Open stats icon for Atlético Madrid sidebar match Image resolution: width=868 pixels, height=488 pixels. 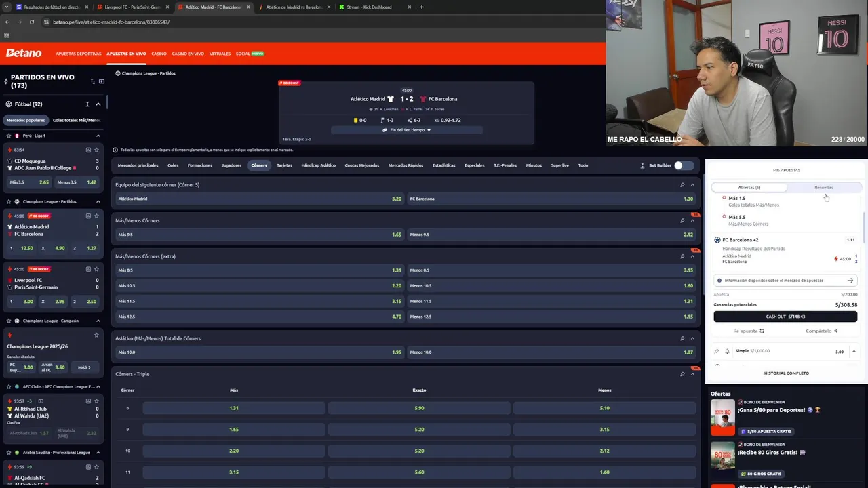(x=88, y=216)
